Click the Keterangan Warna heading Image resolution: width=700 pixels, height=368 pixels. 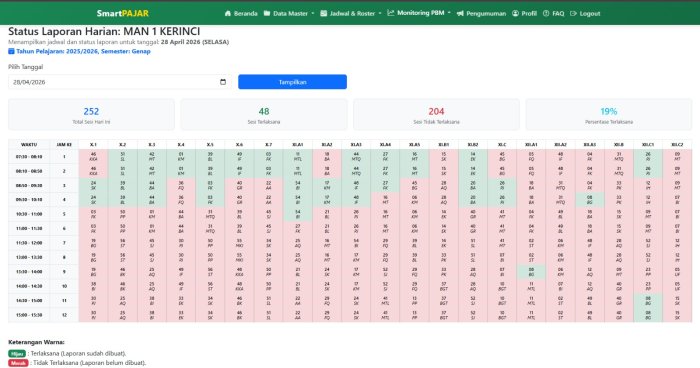click(x=36, y=342)
